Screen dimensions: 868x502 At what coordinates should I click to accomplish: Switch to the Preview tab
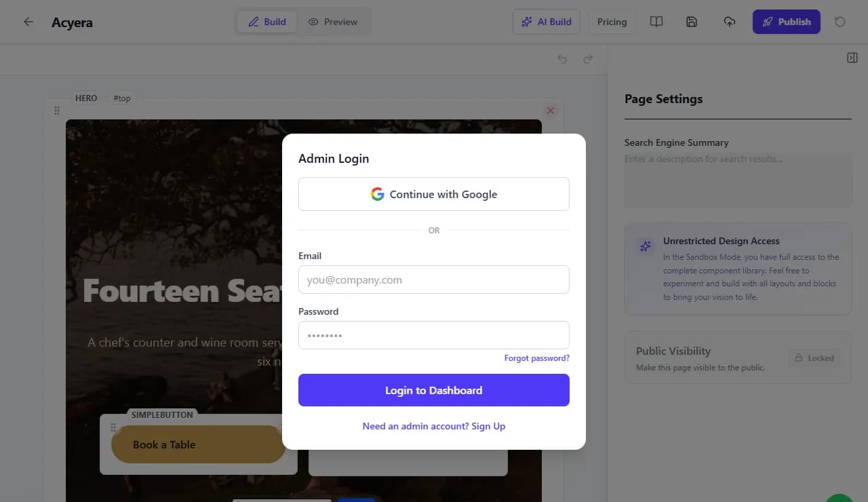(333, 22)
